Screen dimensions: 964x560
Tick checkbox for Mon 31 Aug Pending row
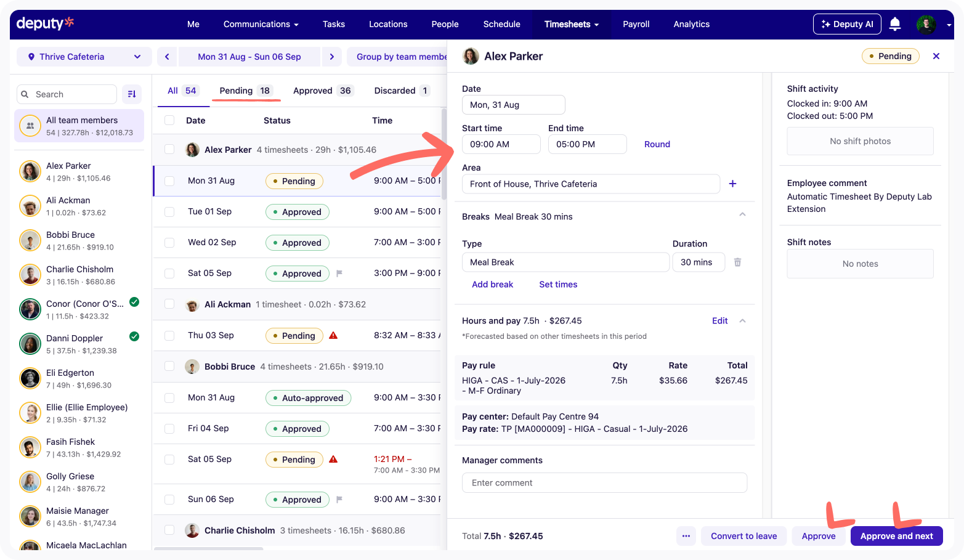[169, 181]
